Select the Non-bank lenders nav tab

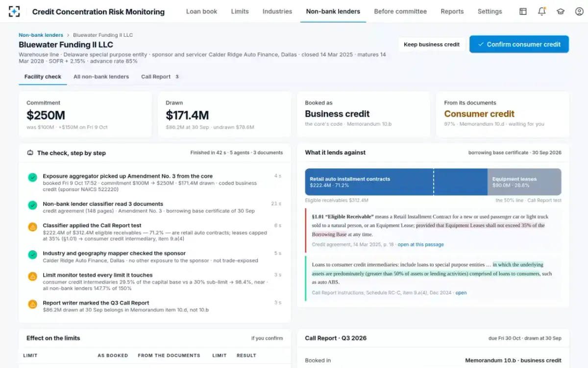[333, 11]
